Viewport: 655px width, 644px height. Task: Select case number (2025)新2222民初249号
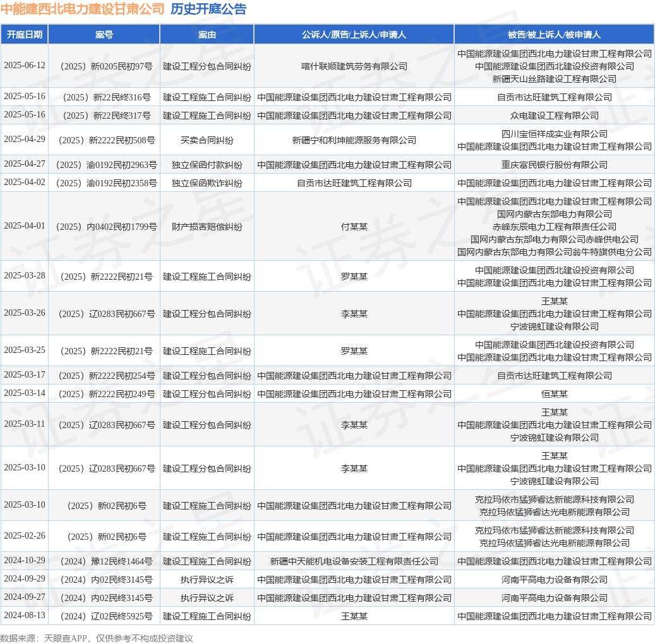point(104,394)
